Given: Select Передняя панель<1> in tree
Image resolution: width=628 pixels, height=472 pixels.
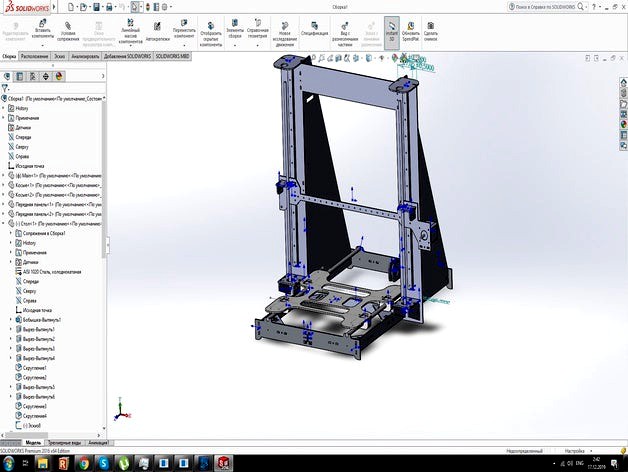Looking at the screenshot, I should tap(54, 204).
